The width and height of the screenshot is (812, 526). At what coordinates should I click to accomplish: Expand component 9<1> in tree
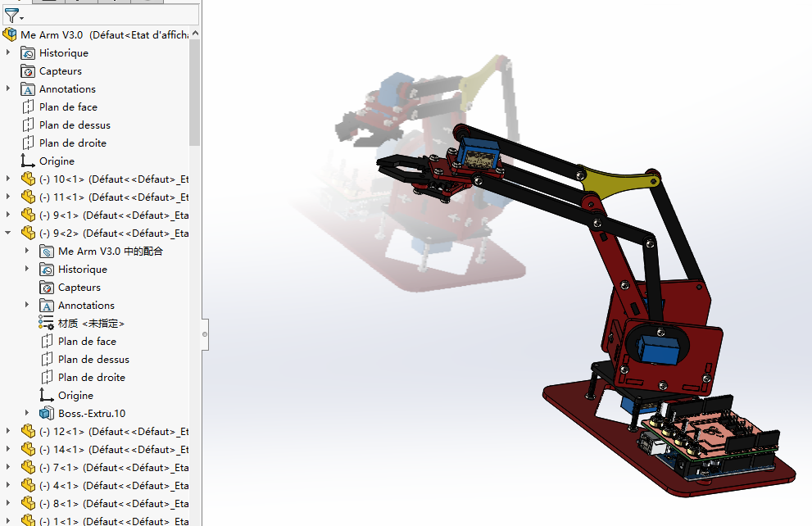7,215
